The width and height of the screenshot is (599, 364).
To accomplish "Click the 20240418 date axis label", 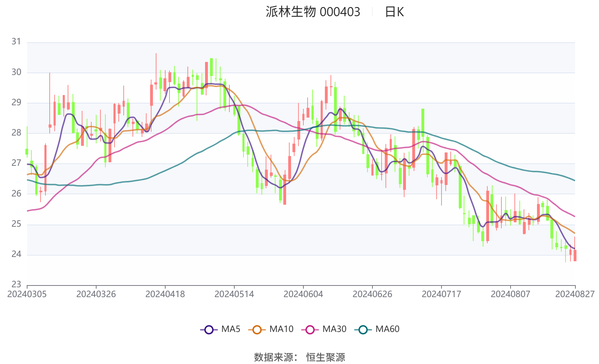I will [165, 294].
